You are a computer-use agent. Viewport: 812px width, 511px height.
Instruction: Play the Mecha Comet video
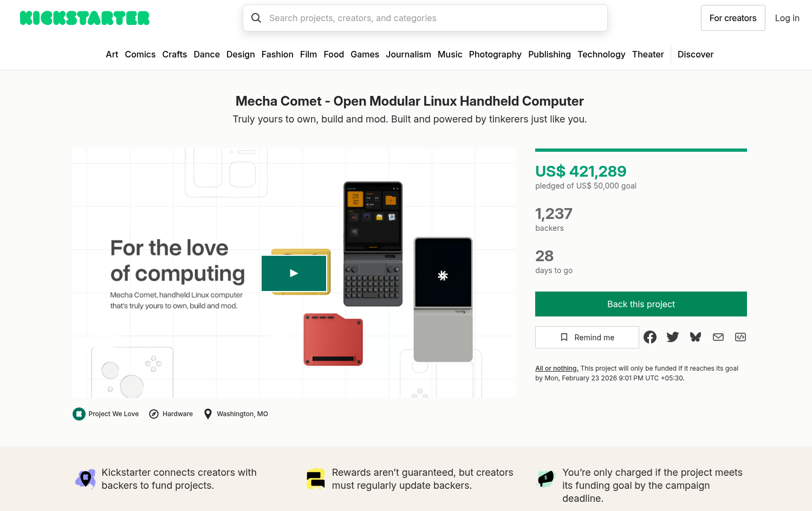294,273
